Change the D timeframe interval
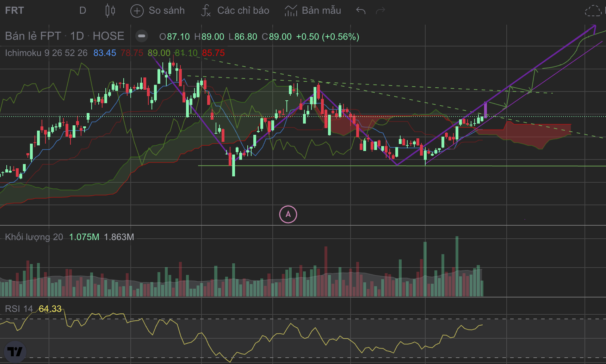 pos(83,11)
